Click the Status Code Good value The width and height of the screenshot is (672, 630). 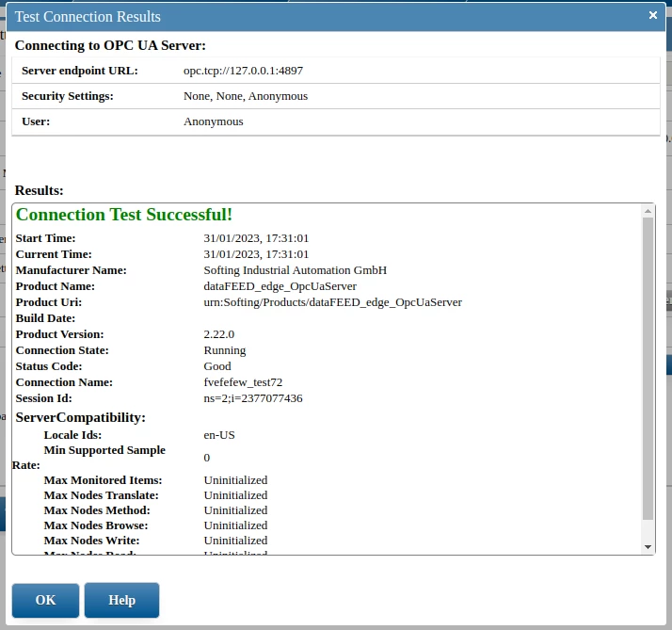[216, 366]
